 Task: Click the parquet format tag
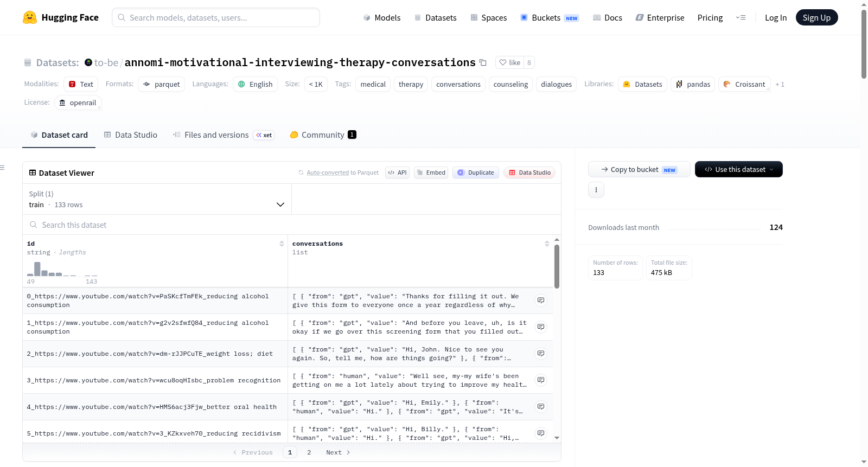pos(161,84)
